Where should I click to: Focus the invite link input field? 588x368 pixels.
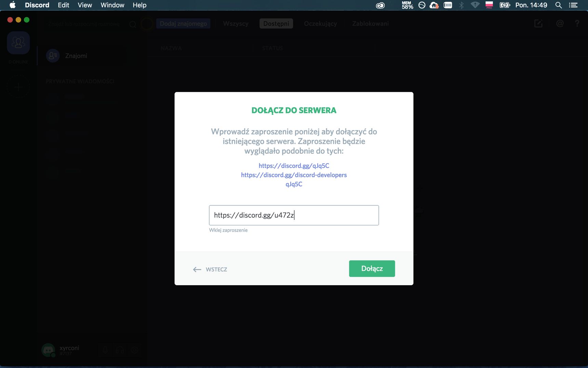pyautogui.click(x=294, y=215)
